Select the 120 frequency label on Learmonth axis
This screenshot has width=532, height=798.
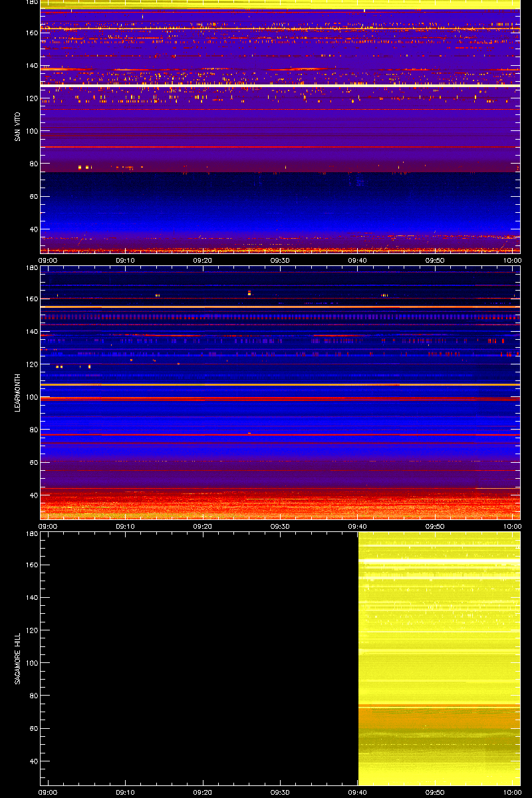(31, 364)
